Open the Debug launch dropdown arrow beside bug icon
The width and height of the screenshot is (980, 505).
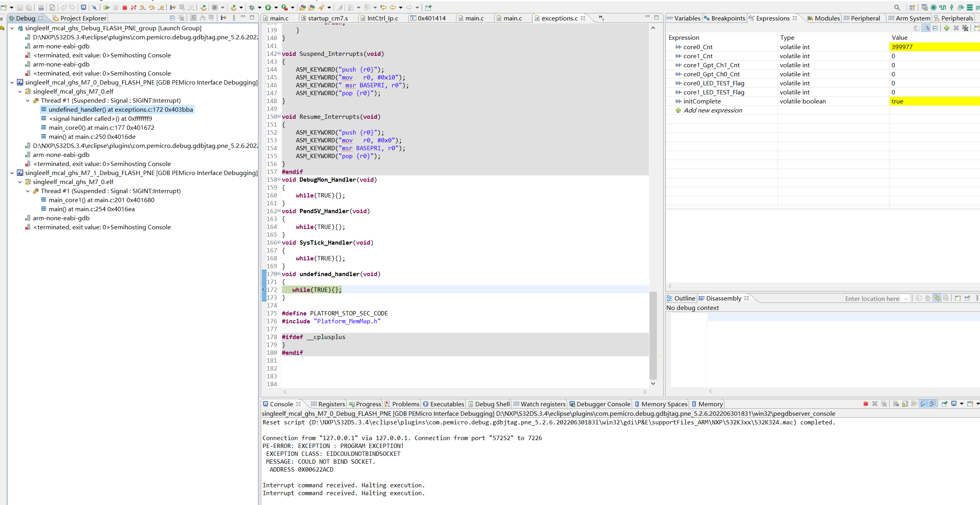pos(259,7)
